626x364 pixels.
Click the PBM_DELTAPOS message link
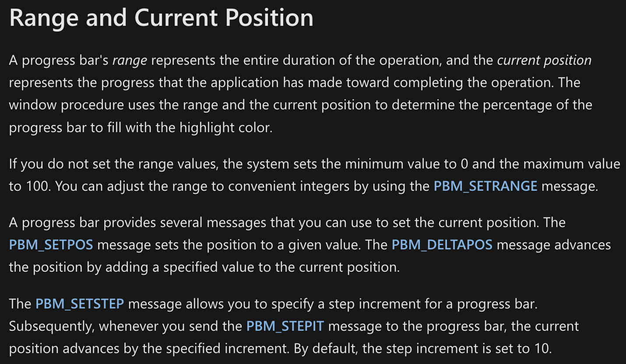(x=442, y=245)
